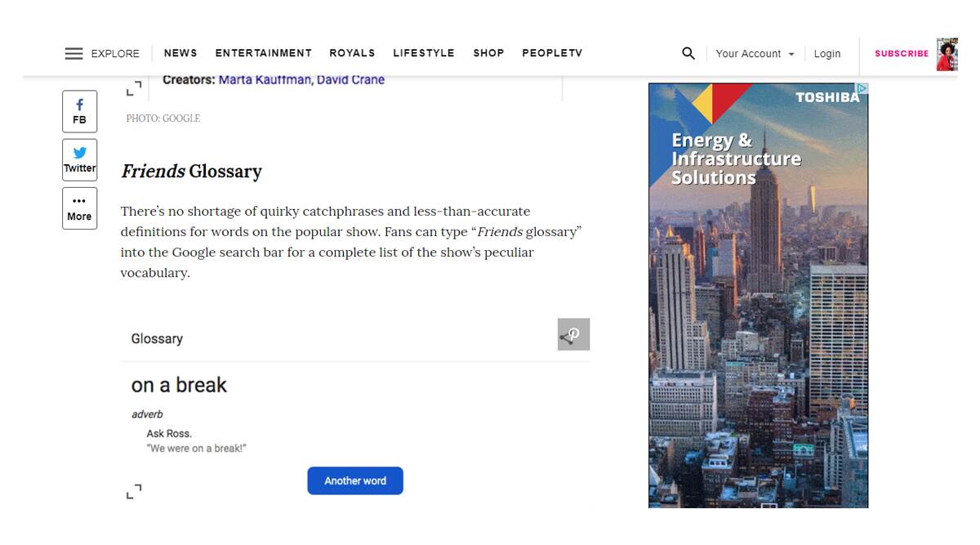Share article via Facebook FB button
The width and height of the screenshot is (980, 545).
(79, 111)
